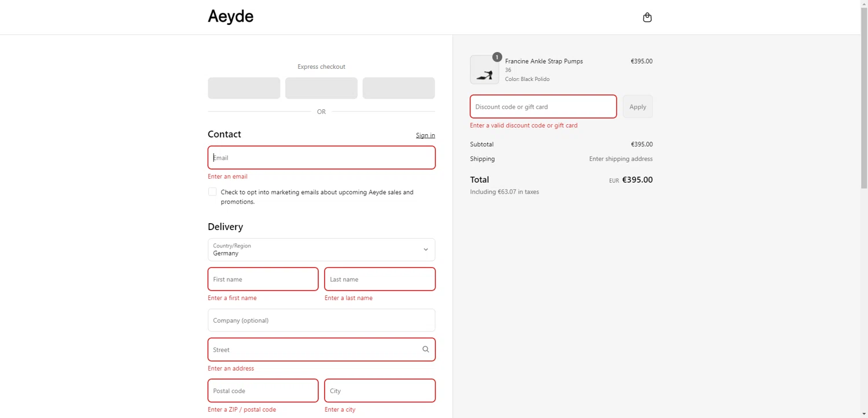Image resolution: width=868 pixels, height=418 pixels.
Task: Focus the Discount code or gift card field
Action: (543, 106)
